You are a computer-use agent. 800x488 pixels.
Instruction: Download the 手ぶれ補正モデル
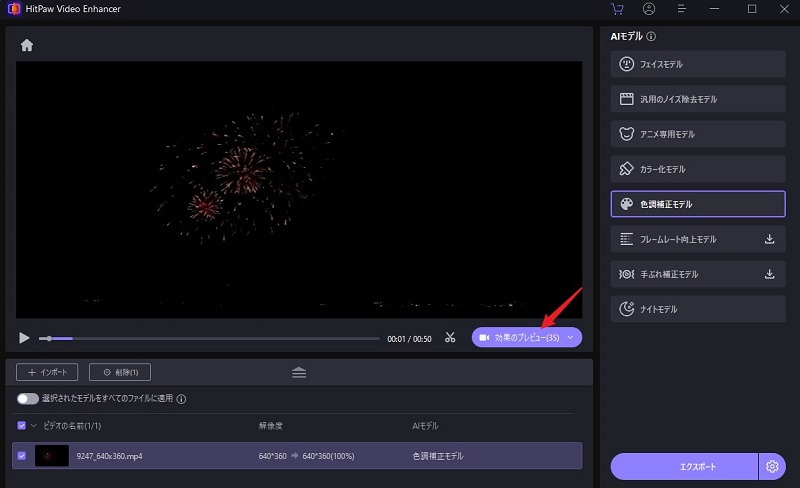pos(769,274)
